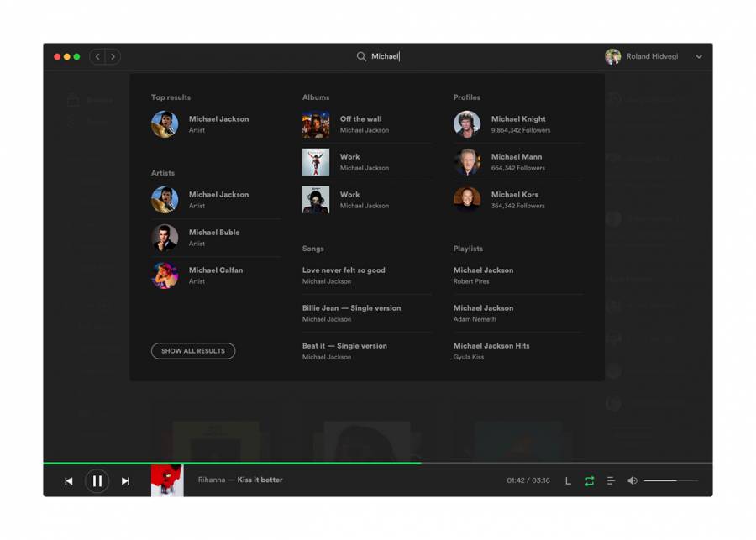
Task: Pause the currently playing track
Action: point(97,481)
